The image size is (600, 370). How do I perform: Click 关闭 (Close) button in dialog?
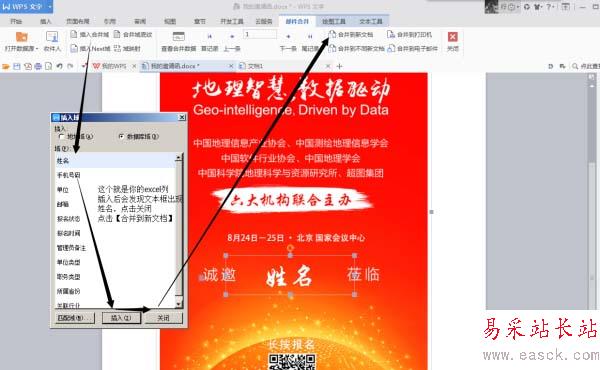coord(163,318)
